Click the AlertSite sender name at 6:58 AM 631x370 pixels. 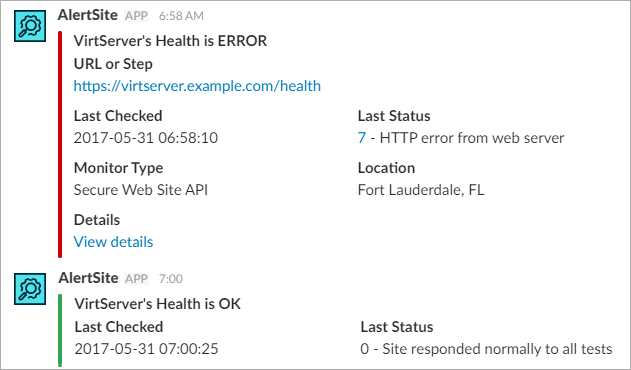pos(88,15)
